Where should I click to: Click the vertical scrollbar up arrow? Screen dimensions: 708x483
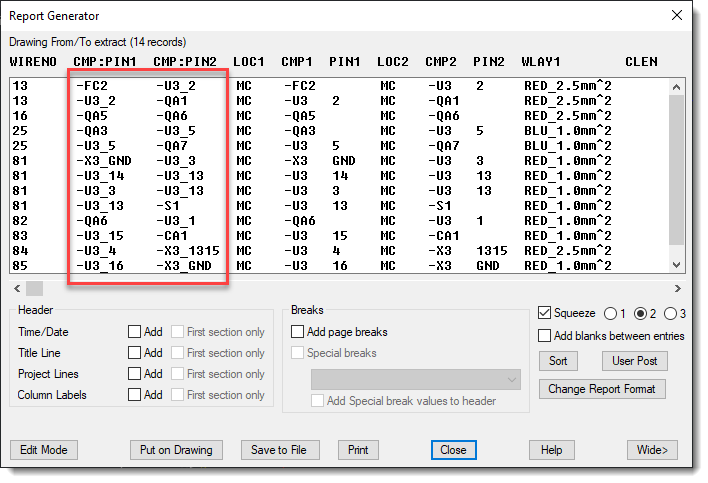tap(676, 87)
